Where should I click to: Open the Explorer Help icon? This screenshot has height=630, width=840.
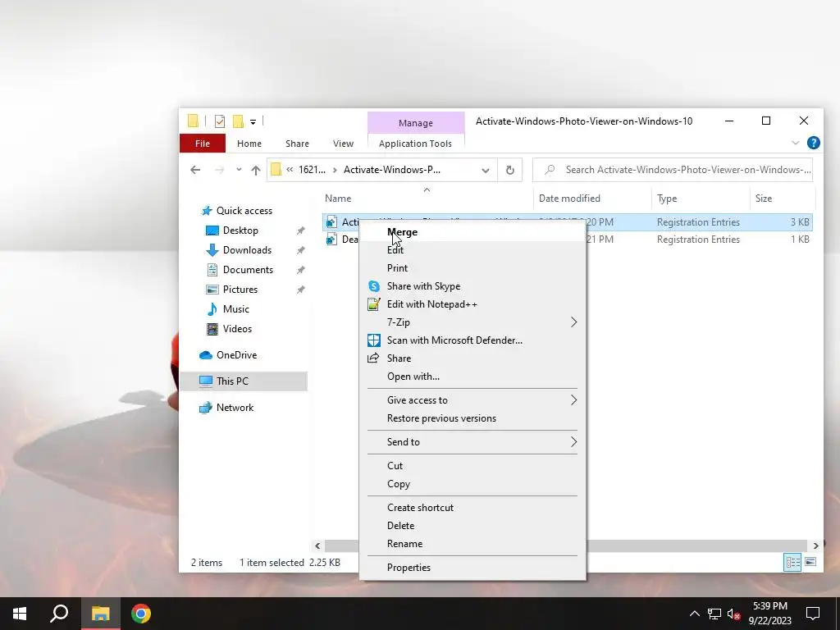[813, 143]
